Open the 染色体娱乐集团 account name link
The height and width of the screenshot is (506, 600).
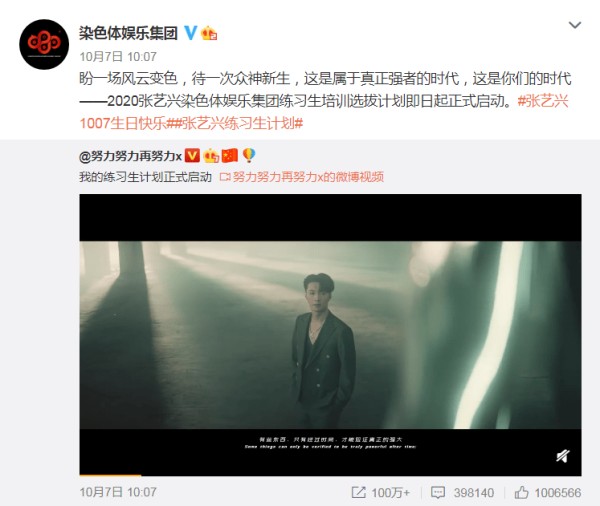129,33
